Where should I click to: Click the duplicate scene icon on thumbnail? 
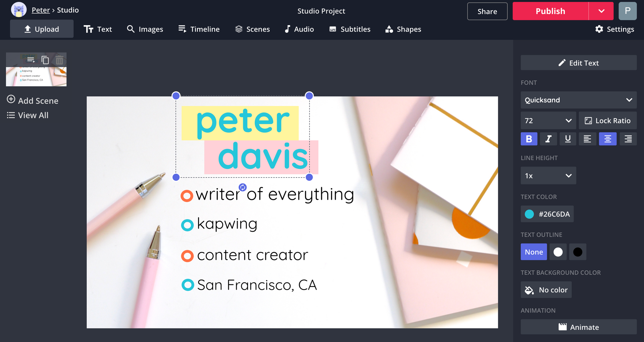point(45,60)
